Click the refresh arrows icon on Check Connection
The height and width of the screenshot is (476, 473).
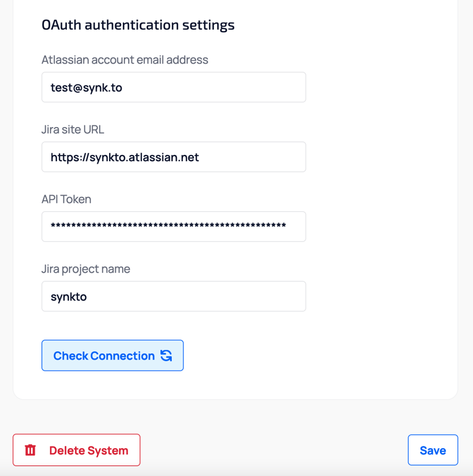(166, 355)
